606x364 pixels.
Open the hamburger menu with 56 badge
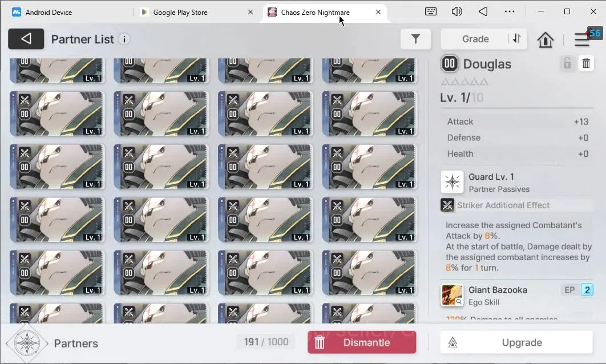coord(582,39)
